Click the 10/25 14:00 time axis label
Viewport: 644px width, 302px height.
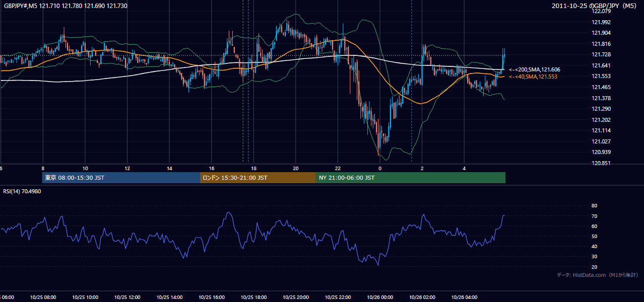pyautogui.click(x=169, y=297)
